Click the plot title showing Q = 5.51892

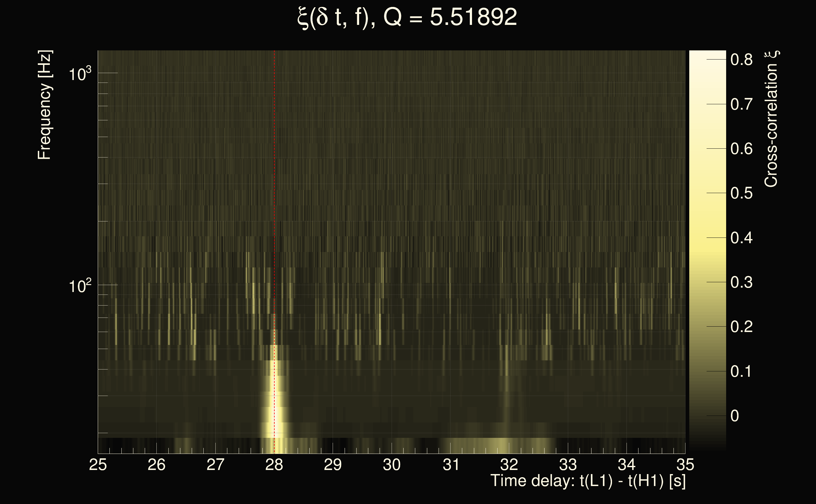coord(407,17)
